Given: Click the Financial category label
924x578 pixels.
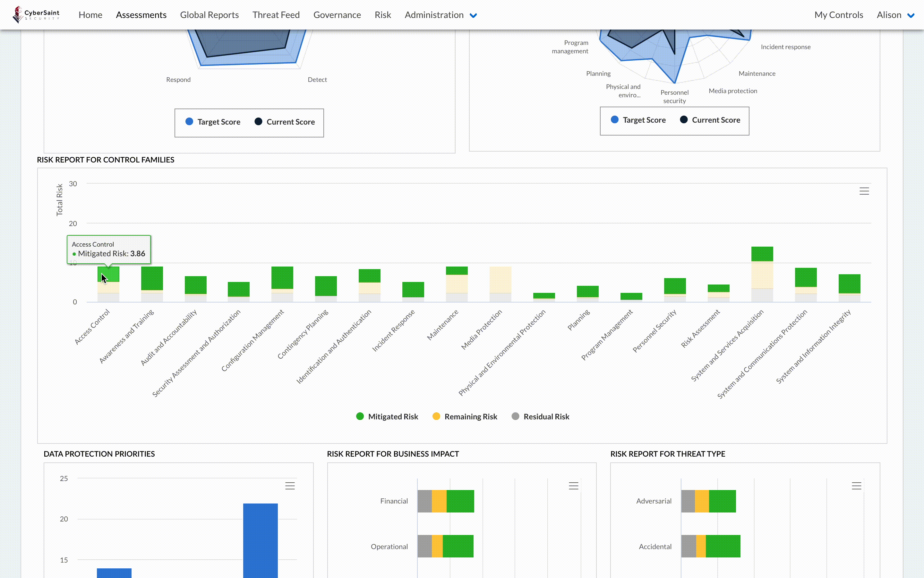Looking at the screenshot, I should [394, 501].
